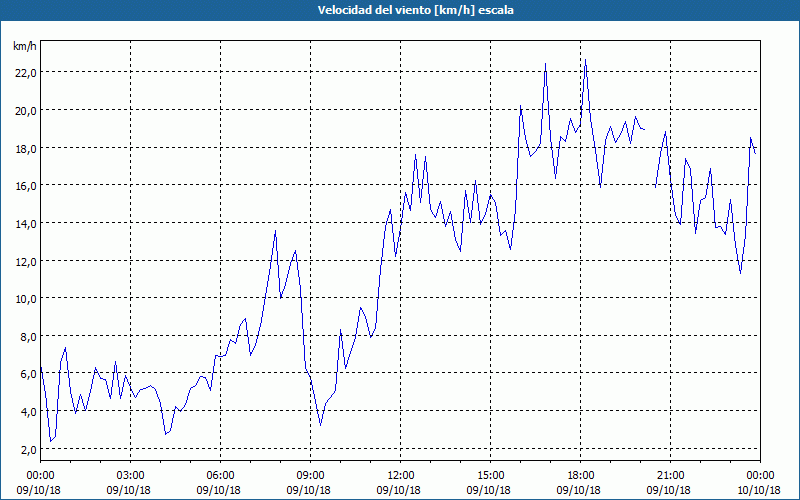Screen dimensions: 800x500
Task: Click the 06:00 time label on the x-axis
Action: tap(220, 476)
